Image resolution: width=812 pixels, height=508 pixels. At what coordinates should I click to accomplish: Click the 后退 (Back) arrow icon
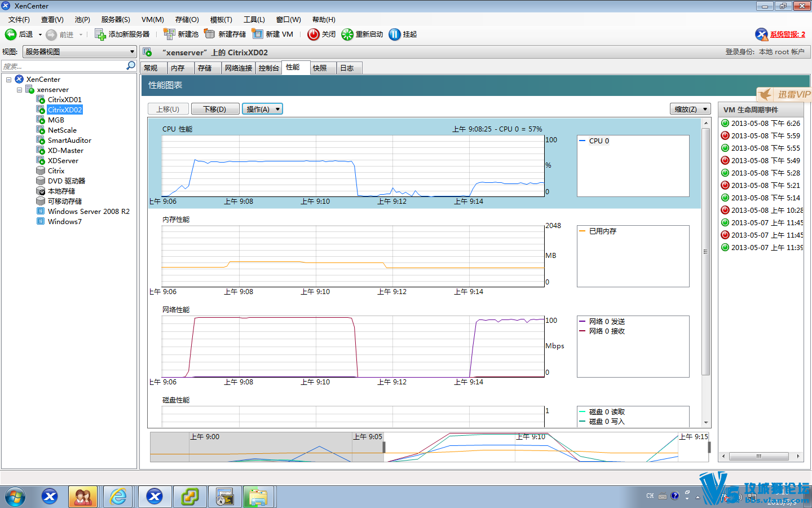tap(11, 34)
